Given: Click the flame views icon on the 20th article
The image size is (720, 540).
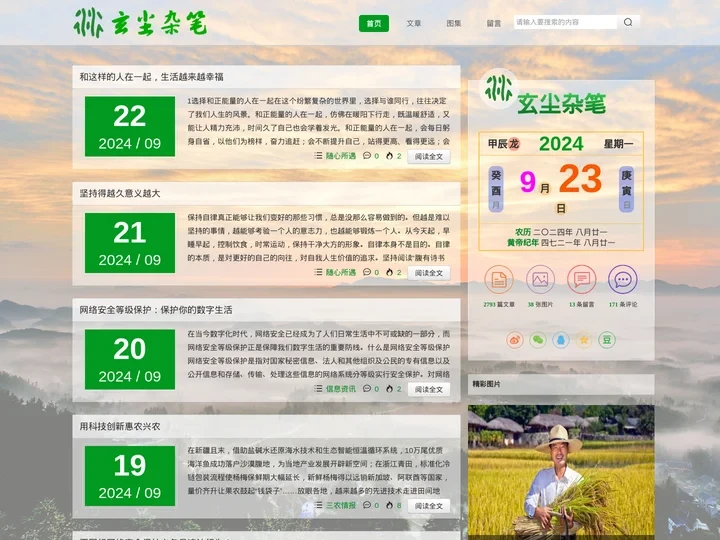Looking at the screenshot, I should pyautogui.click(x=389, y=388).
